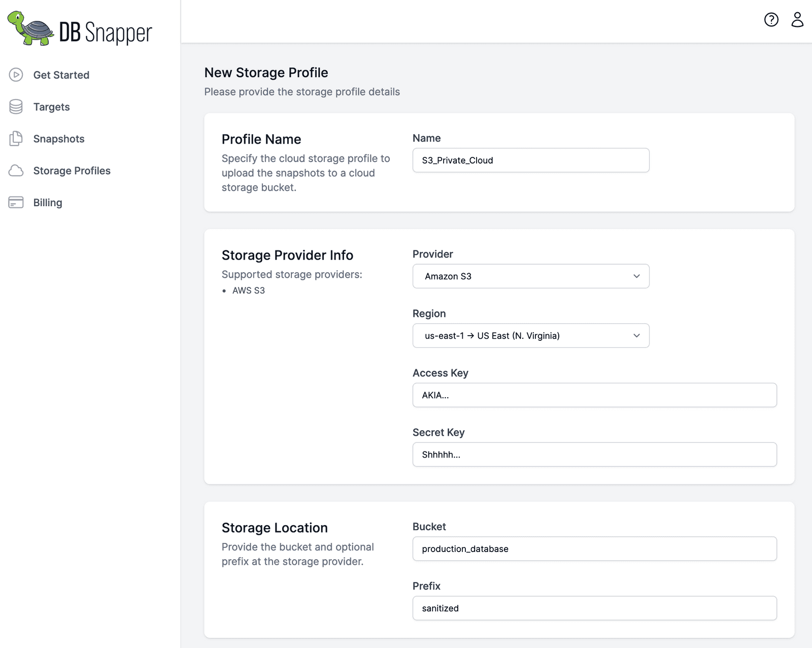Open the Snapshots sidebar item
The height and width of the screenshot is (648, 812).
(59, 139)
